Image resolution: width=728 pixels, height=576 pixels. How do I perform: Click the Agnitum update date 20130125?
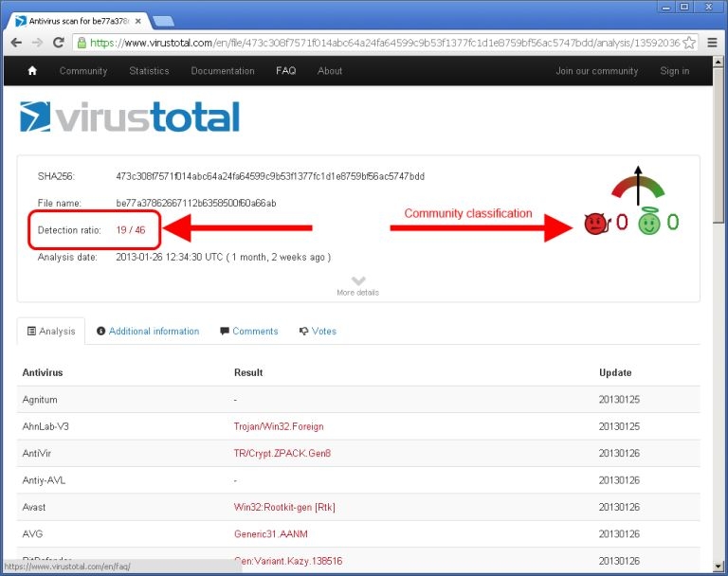point(619,399)
